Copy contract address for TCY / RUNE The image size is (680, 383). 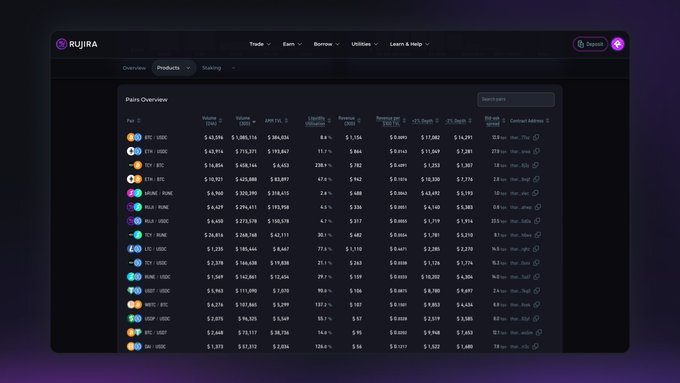pyautogui.click(x=538, y=235)
